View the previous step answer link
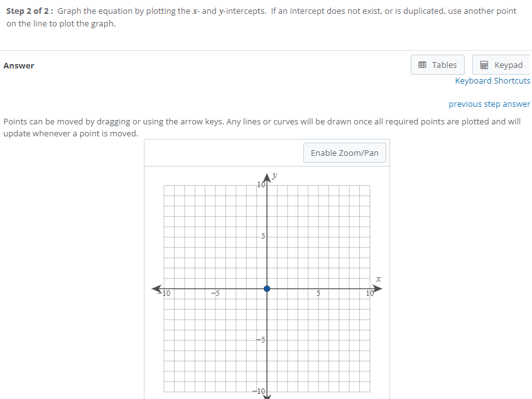532x399 pixels. pos(489,104)
